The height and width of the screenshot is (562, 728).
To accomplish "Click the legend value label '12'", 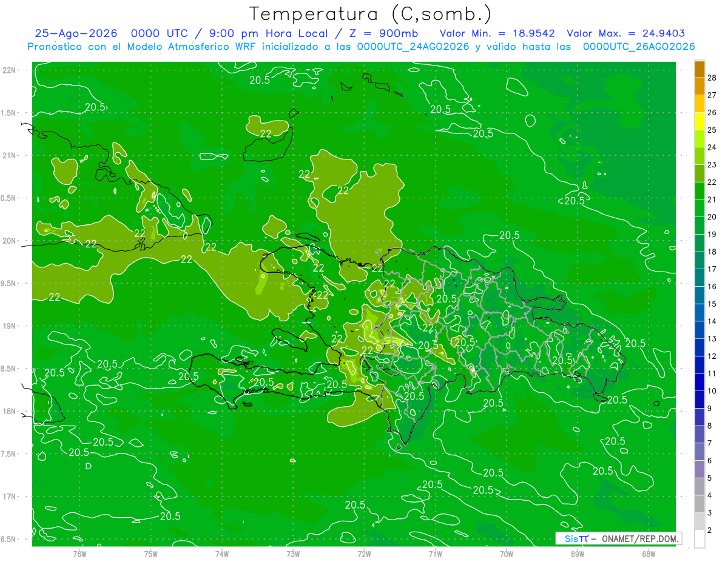I will click(712, 356).
